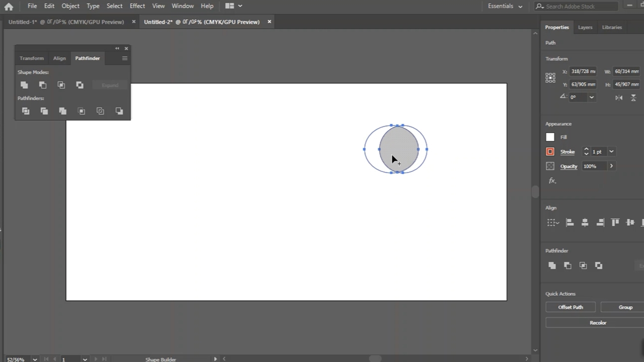The width and height of the screenshot is (644, 362).
Task: Apply Minus Front in the floating Pathfinder panel
Action: 43,85
